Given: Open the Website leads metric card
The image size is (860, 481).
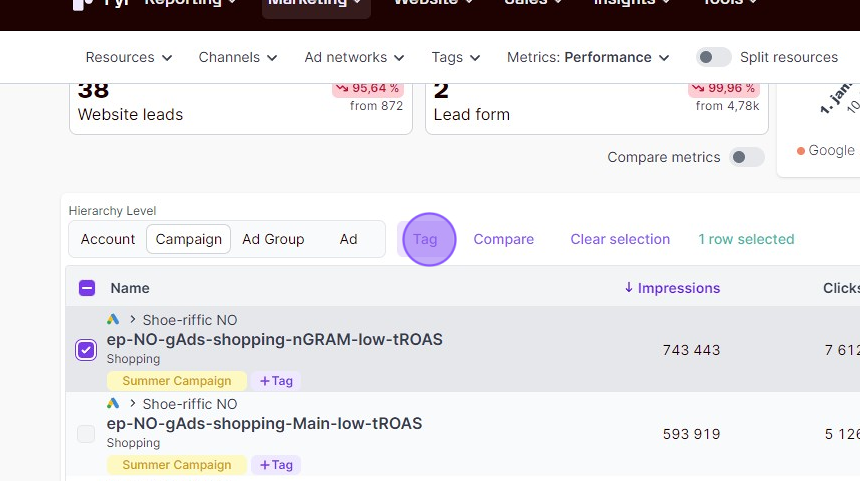Looking at the screenshot, I should coord(241,109).
